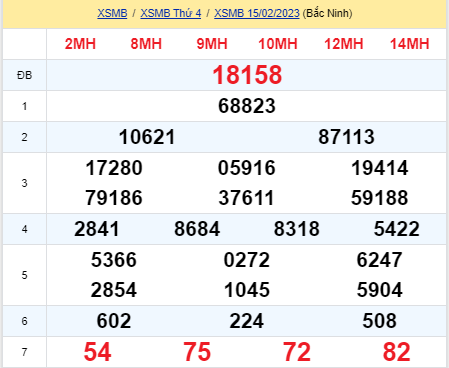Image resolution: width=449 pixels, height=368 pixels.
Task: Click the 2MH series code
Action: click(x=80, y=44)
